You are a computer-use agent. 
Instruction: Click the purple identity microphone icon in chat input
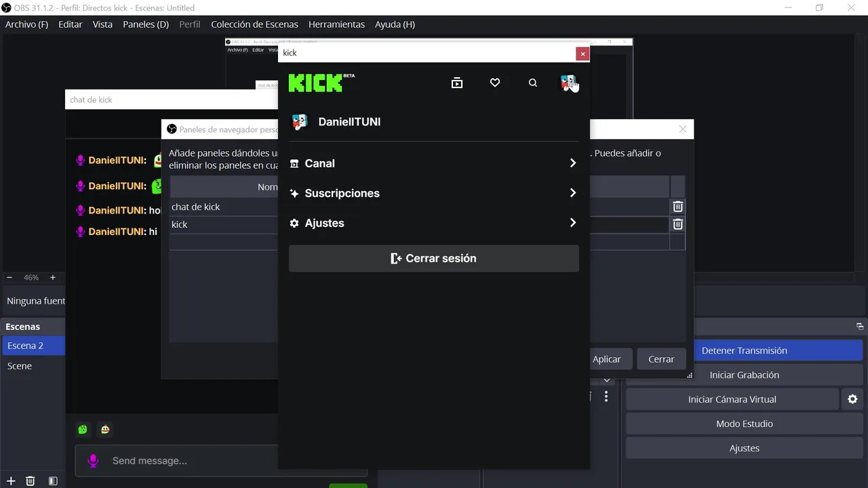point(94,461)
